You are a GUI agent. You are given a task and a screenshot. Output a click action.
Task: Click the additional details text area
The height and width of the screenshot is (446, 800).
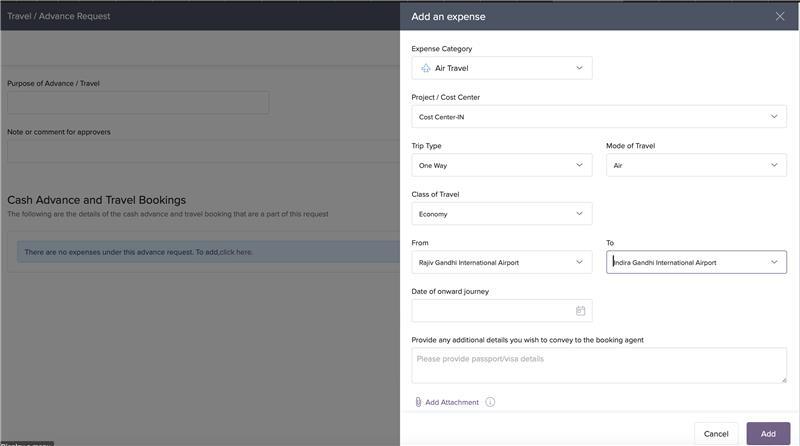click(x=598, y=365)
